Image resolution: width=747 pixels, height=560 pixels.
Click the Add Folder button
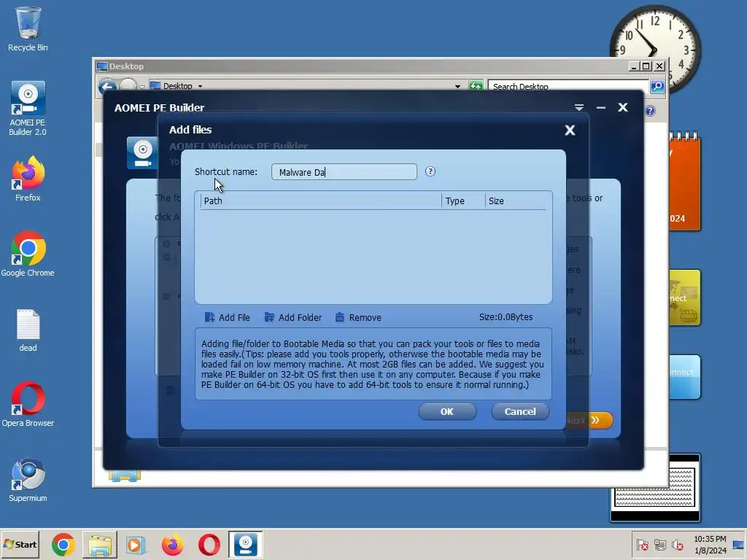(293, 317)
